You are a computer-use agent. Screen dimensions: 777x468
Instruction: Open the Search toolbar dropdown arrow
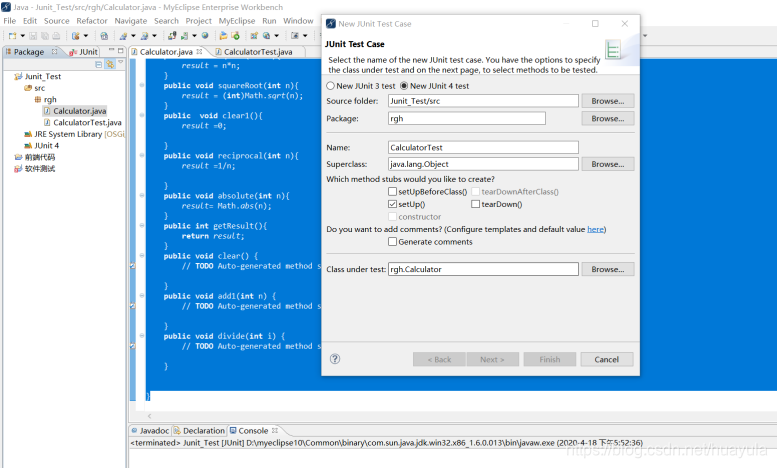(277, 36)
